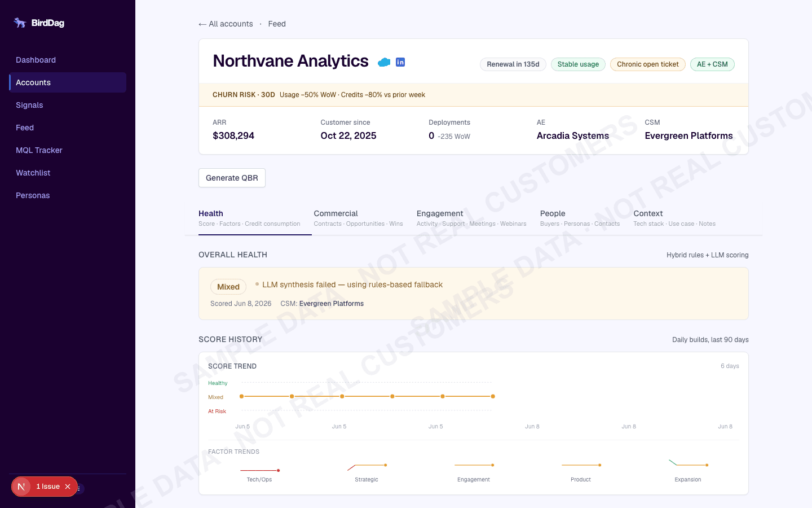Click the Strategic factor trend sparkline
812x508 pixels.
pos(367,467)
